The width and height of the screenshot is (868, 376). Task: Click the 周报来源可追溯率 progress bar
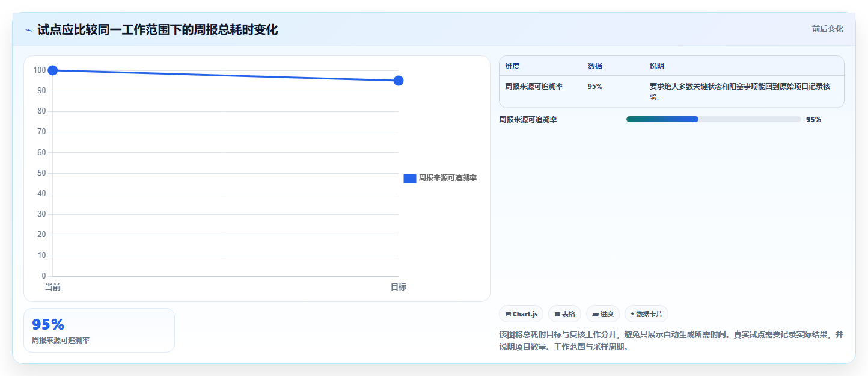click(x=714, y=119)
